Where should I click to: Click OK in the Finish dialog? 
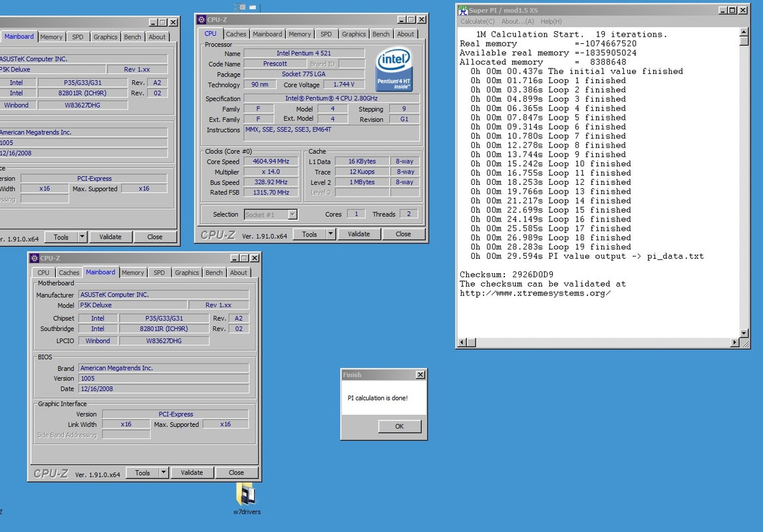400,426
